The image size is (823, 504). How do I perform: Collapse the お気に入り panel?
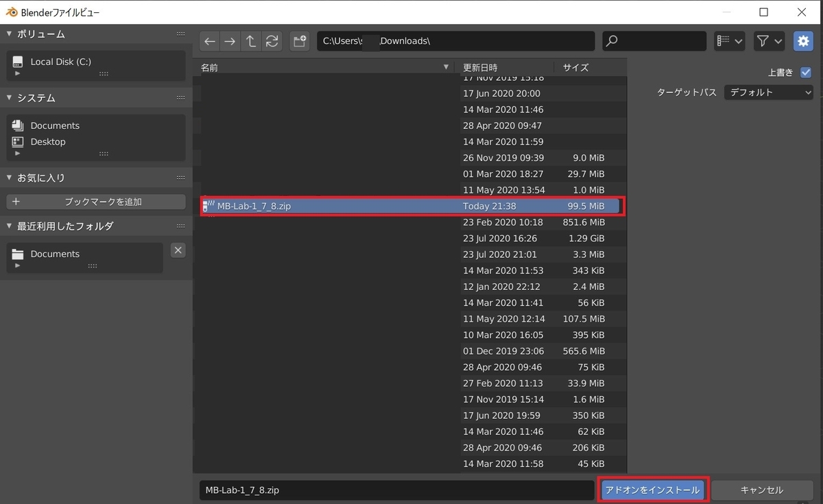coord(10,178)
